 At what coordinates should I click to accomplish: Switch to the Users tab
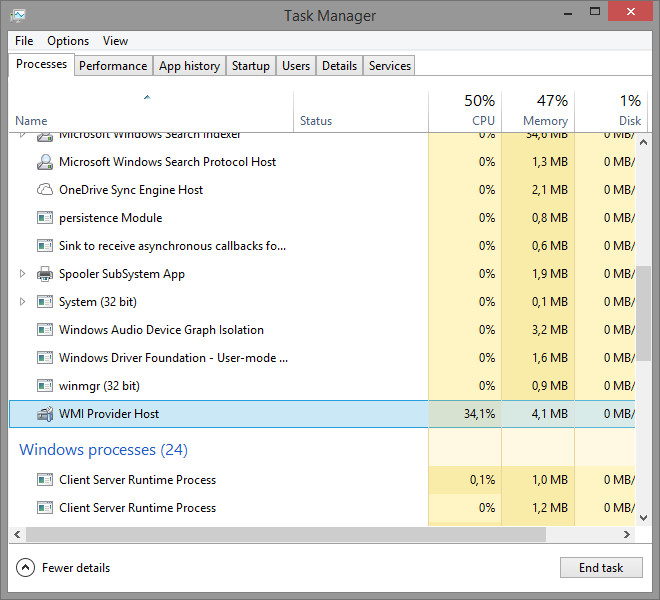pyautogui.click(x=296, y=66)
